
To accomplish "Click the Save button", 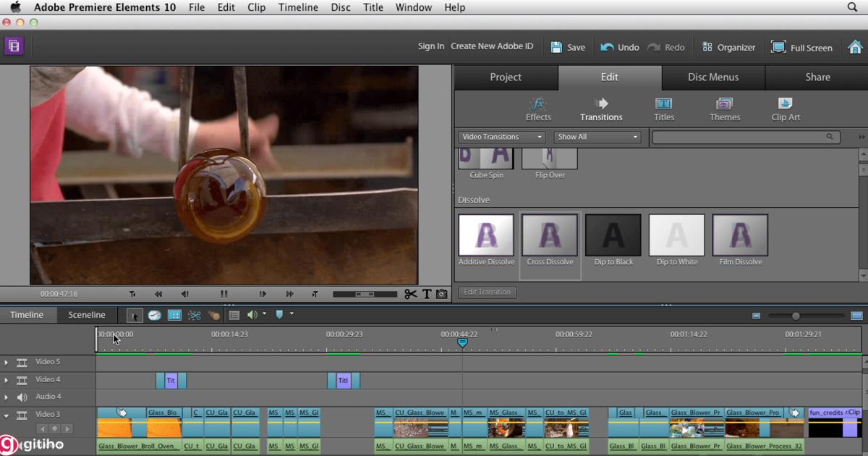I will point(569,46).
